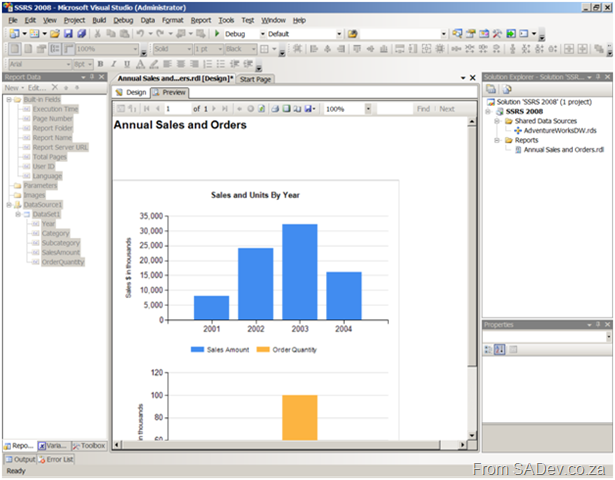Click the Solution Explorer Properties icon
The image size is (615, 480).
(491, 89)
